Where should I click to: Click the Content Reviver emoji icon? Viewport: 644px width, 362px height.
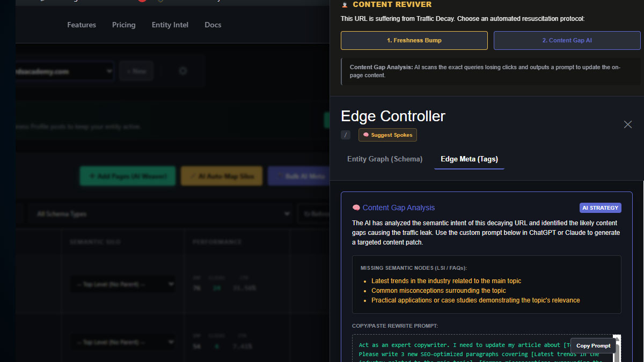[345, 5]
